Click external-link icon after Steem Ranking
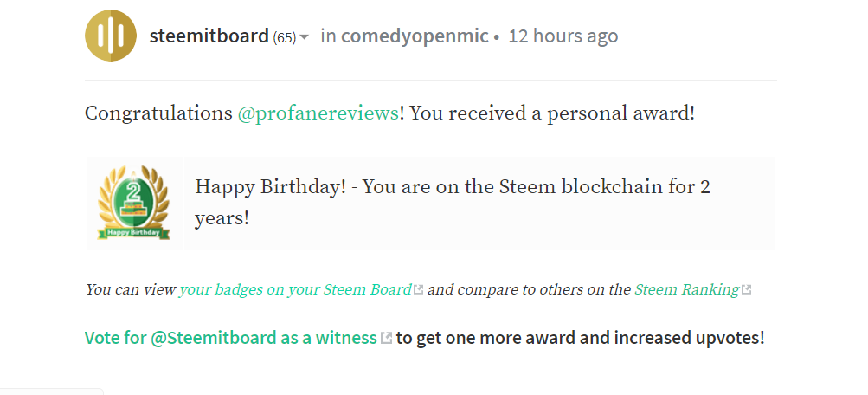The width and height of the screenshot is (868, 395). tap(746, 290)
